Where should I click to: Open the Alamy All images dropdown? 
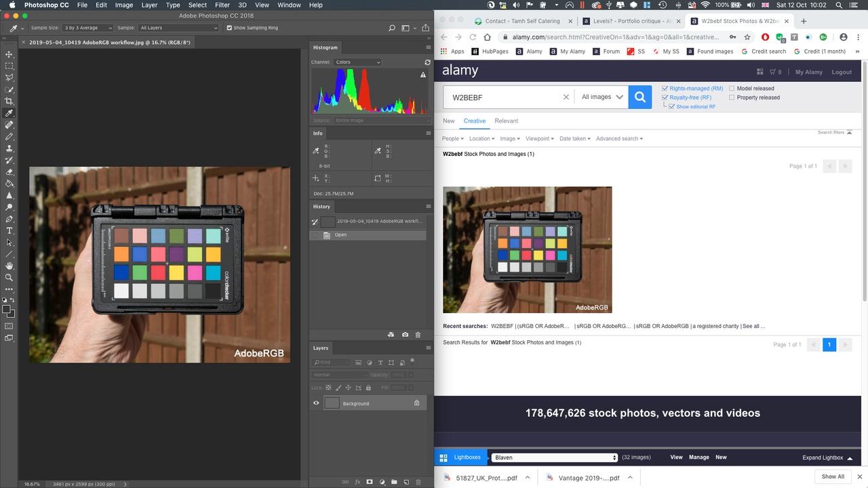[601, 96]
